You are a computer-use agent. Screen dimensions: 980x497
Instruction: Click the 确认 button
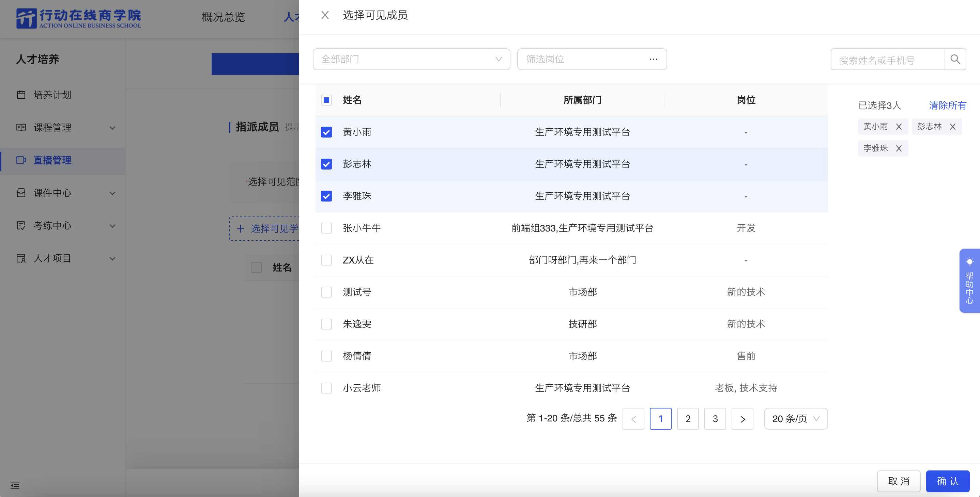pos(947,481)
